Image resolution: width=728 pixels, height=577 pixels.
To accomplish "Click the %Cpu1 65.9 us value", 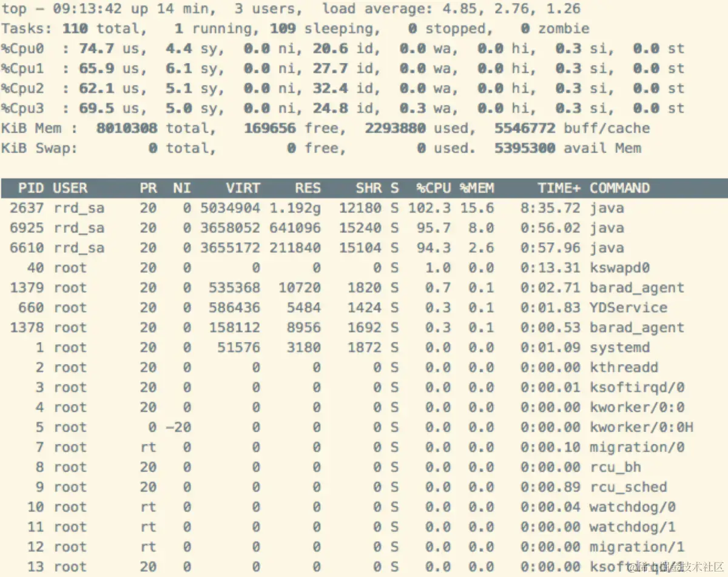I will pos(96,69).
